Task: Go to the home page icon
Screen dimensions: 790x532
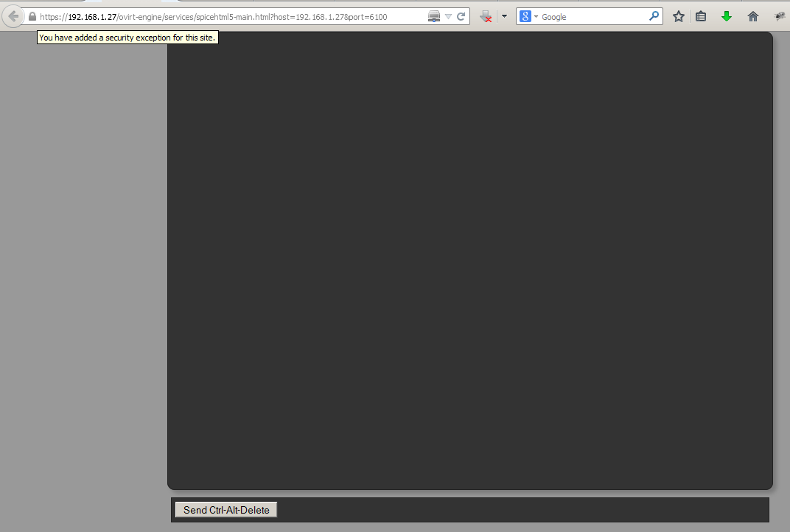Action: [x=752, y=16]
